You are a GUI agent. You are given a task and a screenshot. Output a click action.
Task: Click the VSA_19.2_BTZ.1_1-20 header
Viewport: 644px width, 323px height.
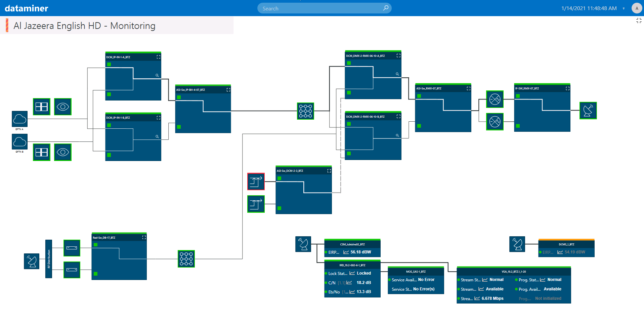tap(514, 272)
